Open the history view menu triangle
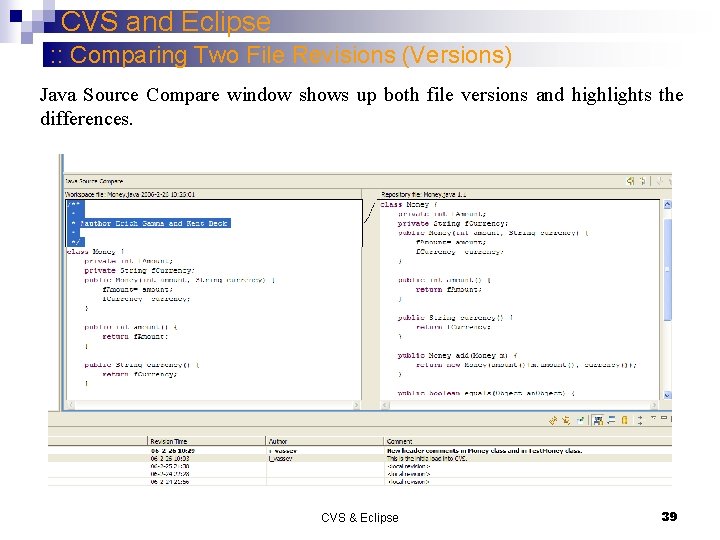The width and height of the screenshot is (720, 540). 653,418
